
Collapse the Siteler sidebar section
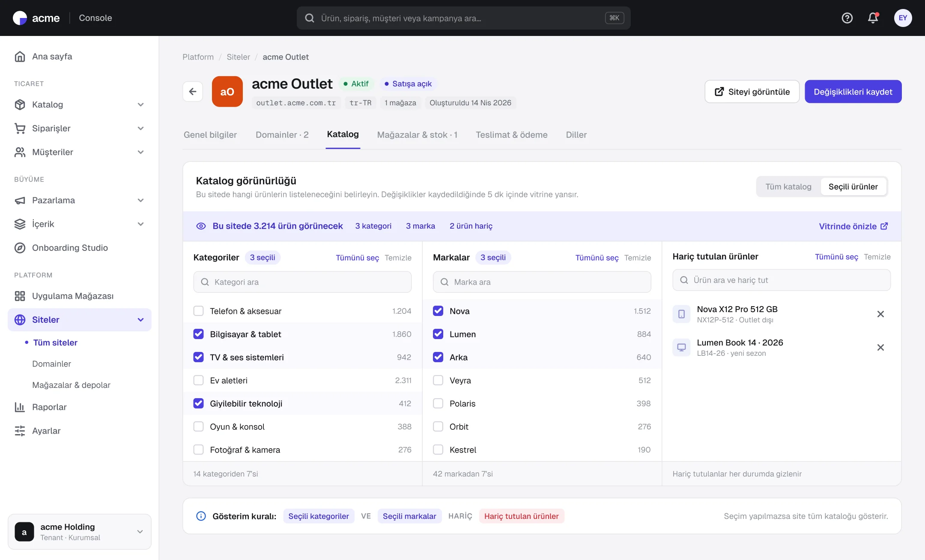tap(140, 320)
